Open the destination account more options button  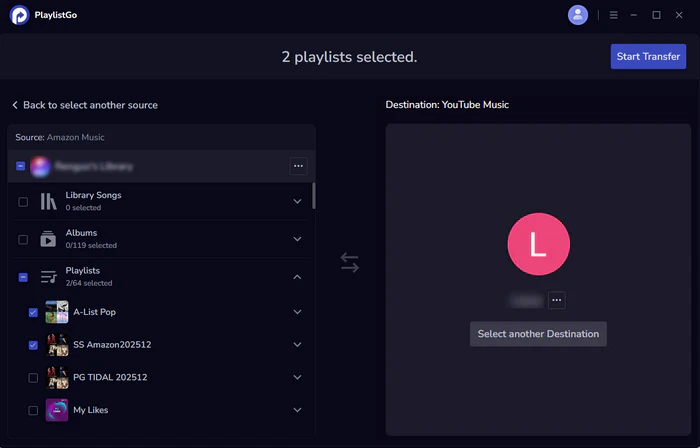pyautogui.click(x=557, y=300)
